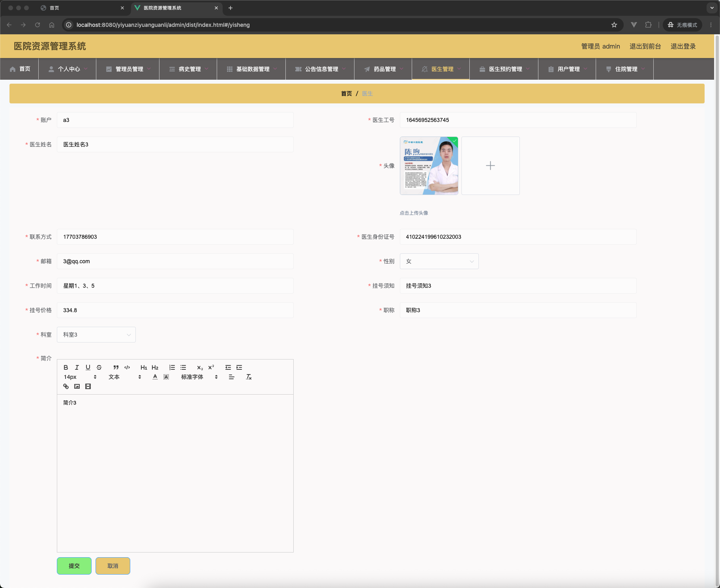Open browser extensions puzzle icon
Viewport: 720px width, 588px height.
click(648, 25)
